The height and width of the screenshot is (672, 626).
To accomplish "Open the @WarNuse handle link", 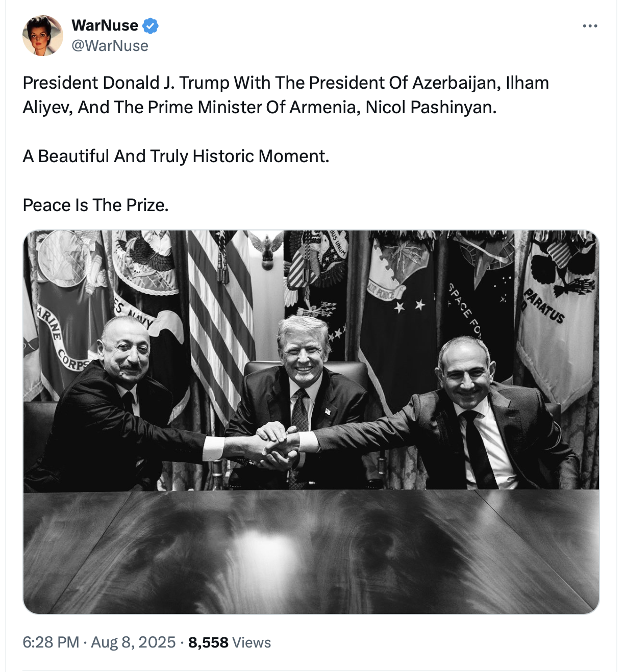I will (110, 46).
